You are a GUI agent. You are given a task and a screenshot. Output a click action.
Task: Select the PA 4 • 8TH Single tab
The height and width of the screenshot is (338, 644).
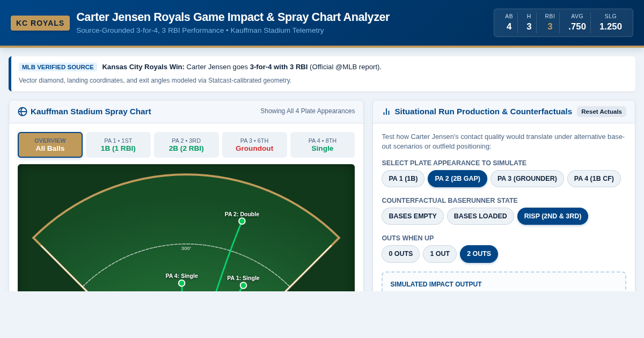[323, 145]
